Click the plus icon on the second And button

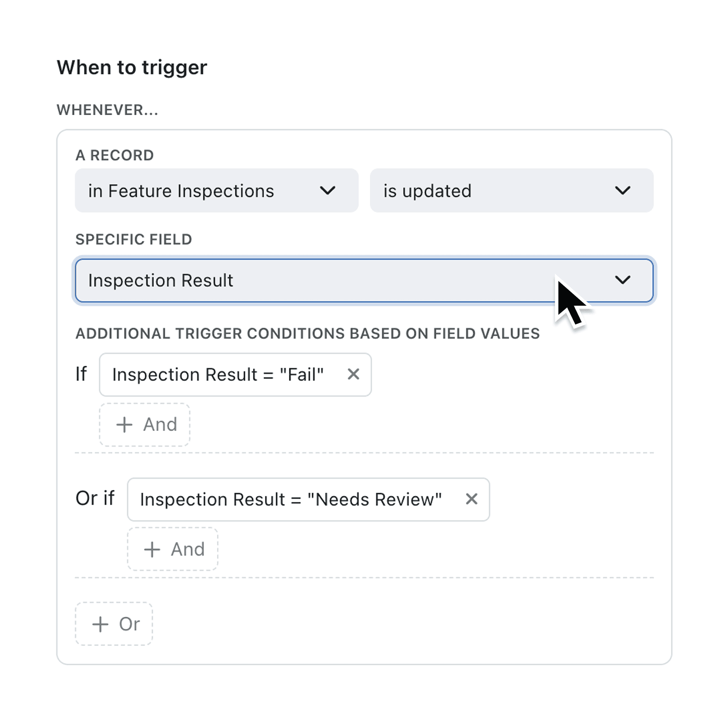(152, 549)
